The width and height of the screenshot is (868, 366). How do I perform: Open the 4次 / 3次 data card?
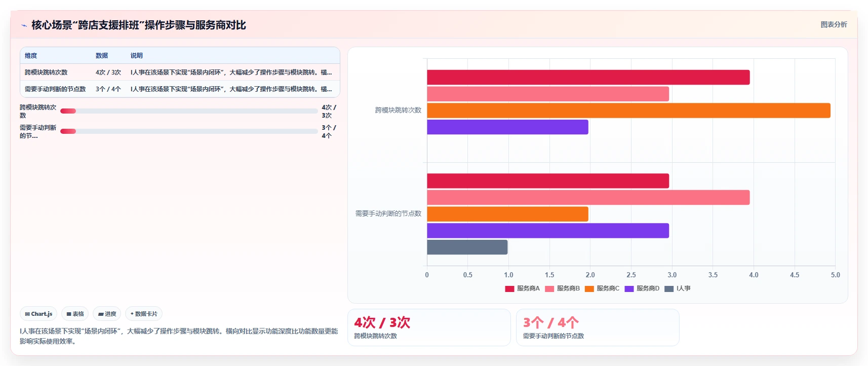429,327
